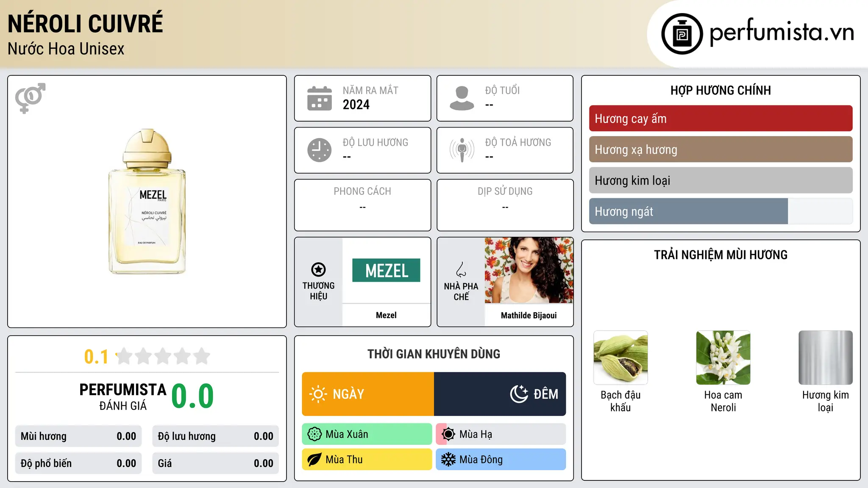Click the calendar icon for release year
868x488 pixels.
coord(320,98)
